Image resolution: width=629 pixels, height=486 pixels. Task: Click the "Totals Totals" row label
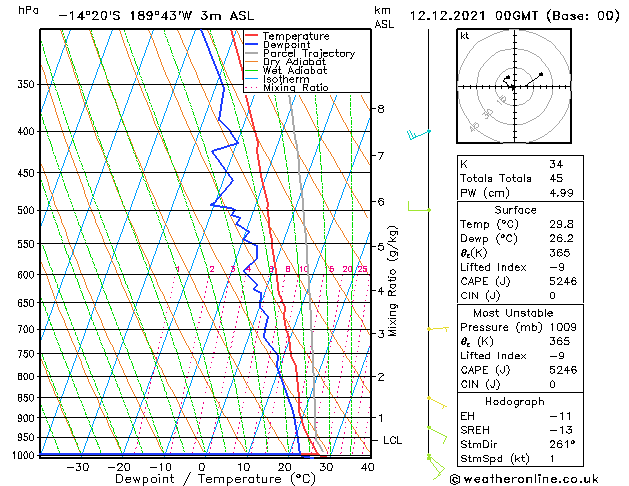(496, 178)
